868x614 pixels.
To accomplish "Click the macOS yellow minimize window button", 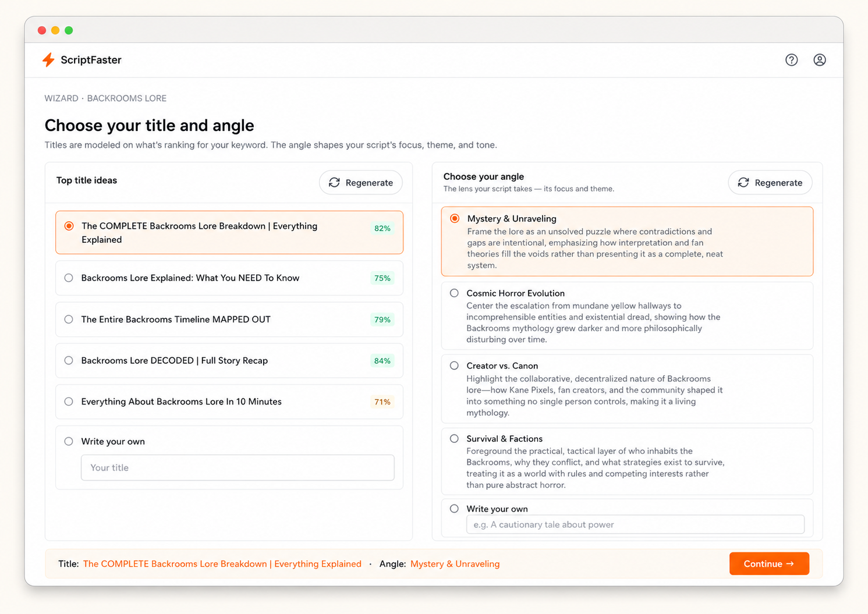I will 55,30.
